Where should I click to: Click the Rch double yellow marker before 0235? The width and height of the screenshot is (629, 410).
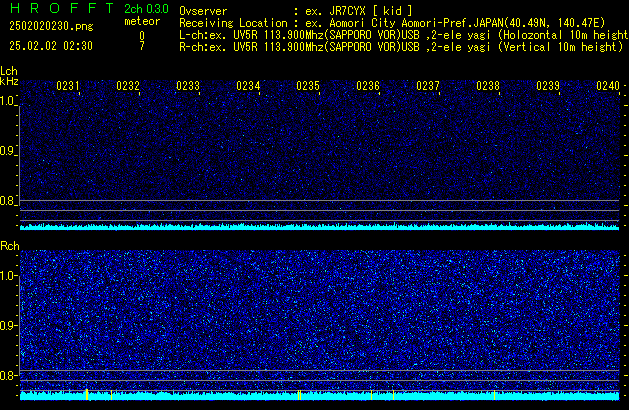coord(300,395)
